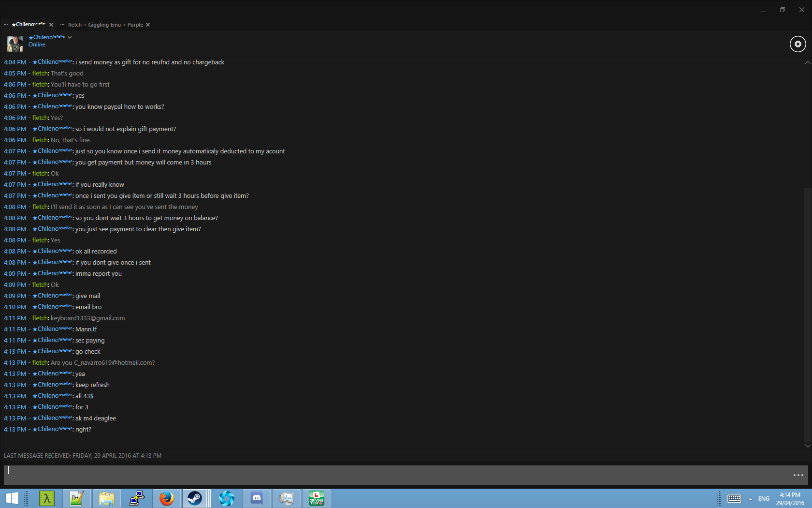Open chat settings gear icon
Viewport: 812px width, 508px height.
[797, 44]
